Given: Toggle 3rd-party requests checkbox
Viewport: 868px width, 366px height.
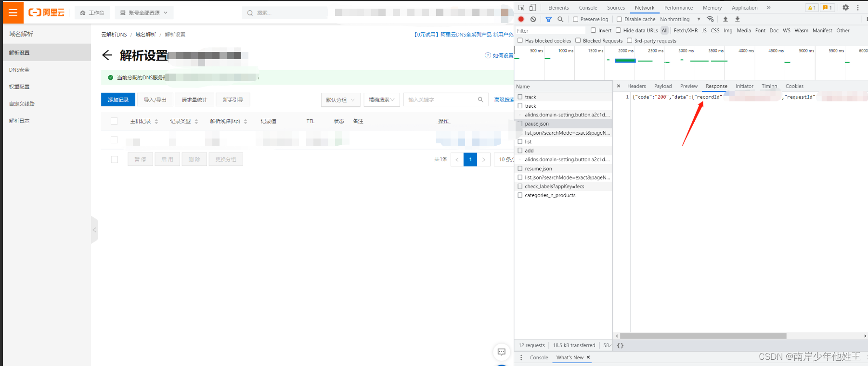Looking at the screenshot, I should click(629, 41).
